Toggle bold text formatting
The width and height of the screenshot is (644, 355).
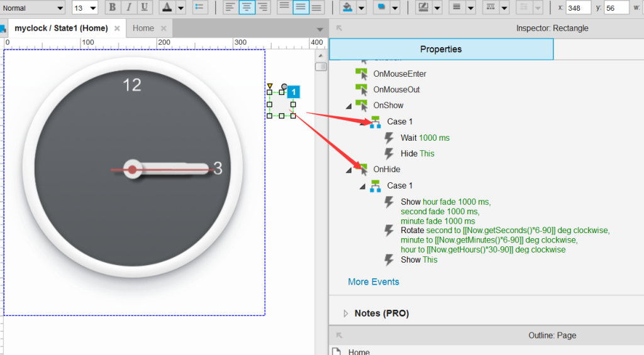point(113,8)
